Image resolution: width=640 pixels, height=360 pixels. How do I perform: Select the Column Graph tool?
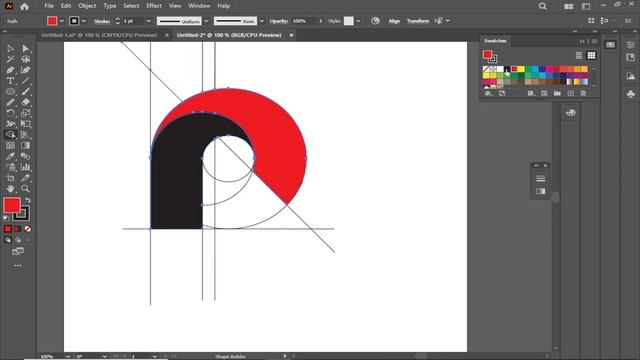click(x=25, y=167)
